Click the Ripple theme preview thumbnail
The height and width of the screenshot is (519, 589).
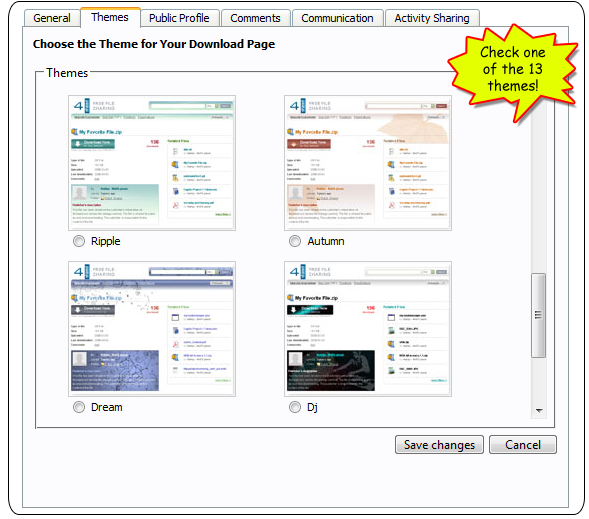click(x=152, y=163)
